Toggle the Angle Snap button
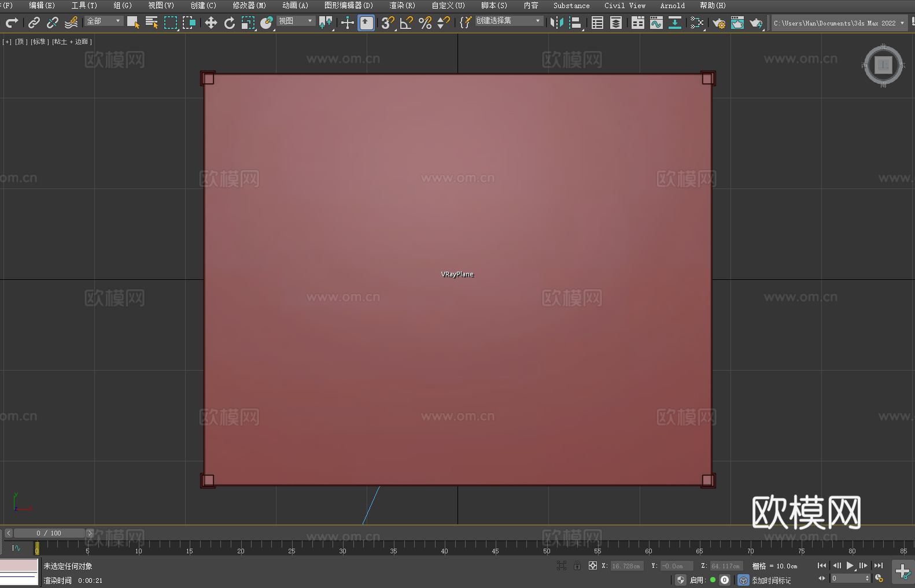This screenshot has width=915, height=588. pos(407,23)
